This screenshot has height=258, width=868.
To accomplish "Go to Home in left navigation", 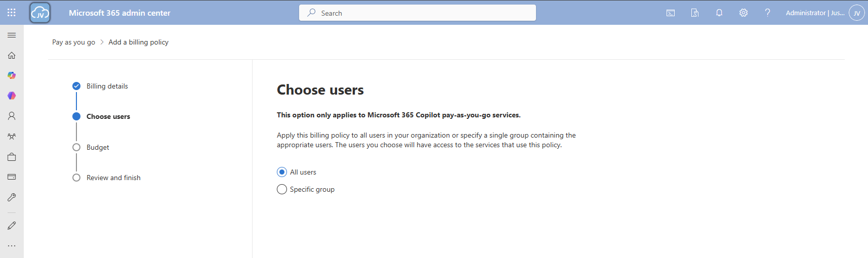I will click(x=12, y=55).
